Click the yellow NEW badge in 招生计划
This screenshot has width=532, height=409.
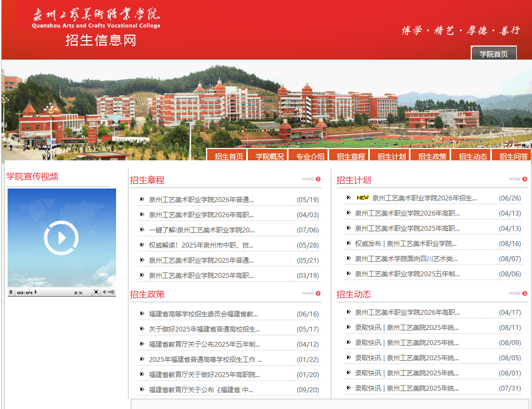pyautogui.click(x=362, y=198)
